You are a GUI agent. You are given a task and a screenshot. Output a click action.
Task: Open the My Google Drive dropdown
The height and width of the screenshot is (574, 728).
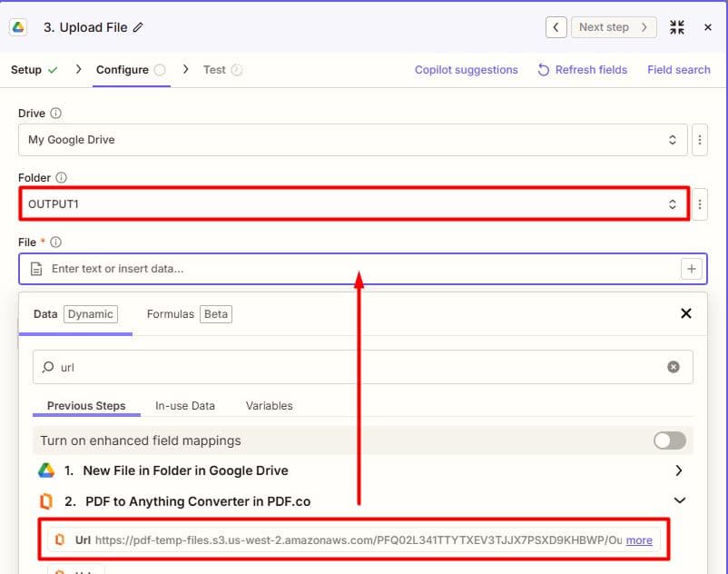353,140
